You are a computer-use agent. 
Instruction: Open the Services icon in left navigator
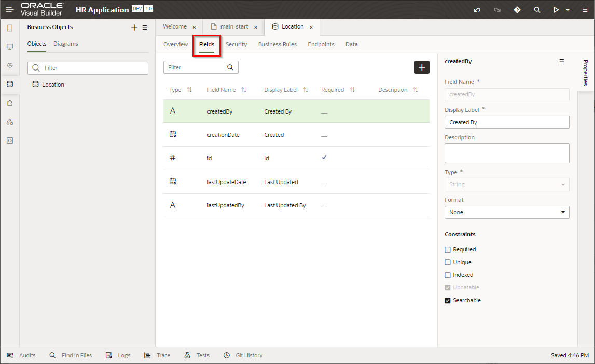point(10,65)
